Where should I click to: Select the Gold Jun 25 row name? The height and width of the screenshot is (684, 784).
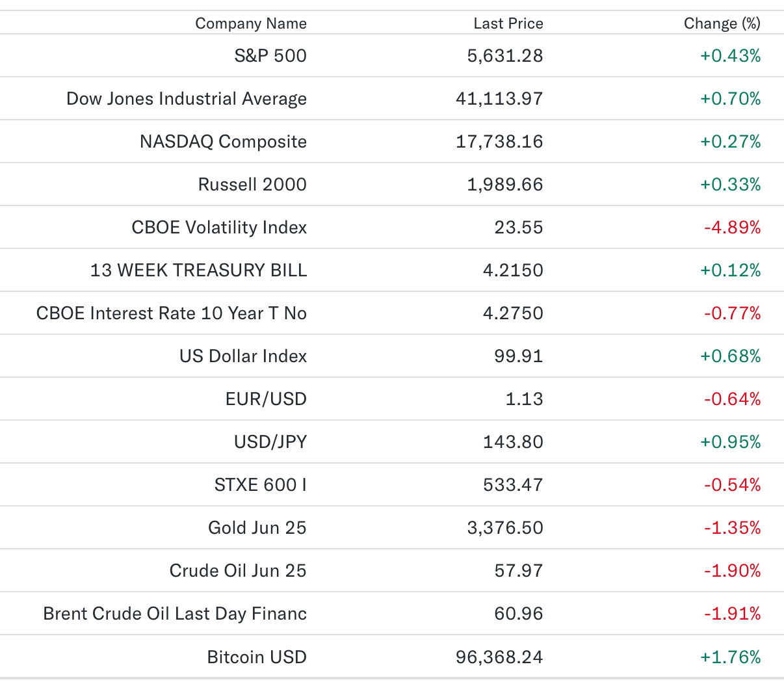point(257,528)
